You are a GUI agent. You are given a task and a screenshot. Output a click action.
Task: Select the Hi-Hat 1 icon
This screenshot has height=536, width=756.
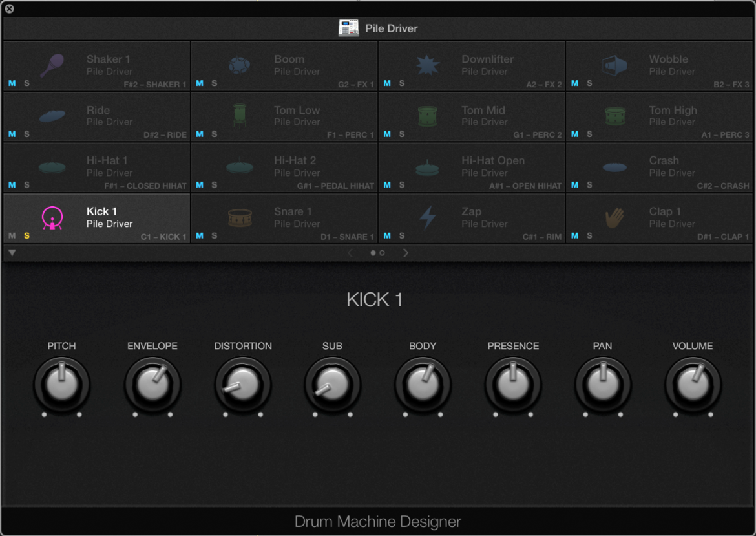[x=52, y=166]
